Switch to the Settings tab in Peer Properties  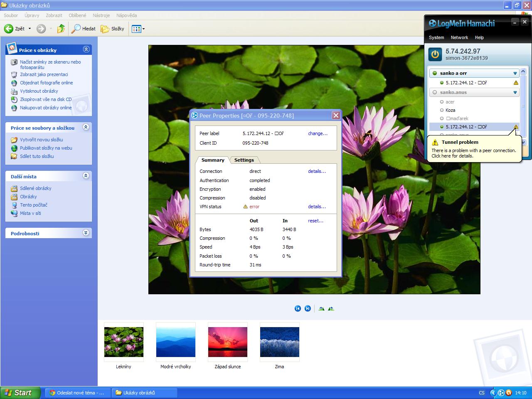[x=244, y=160]
